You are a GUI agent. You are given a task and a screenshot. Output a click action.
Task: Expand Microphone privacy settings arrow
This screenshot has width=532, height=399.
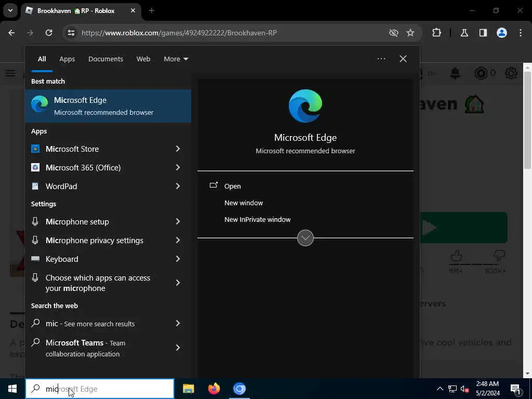(x=178, y=240)
